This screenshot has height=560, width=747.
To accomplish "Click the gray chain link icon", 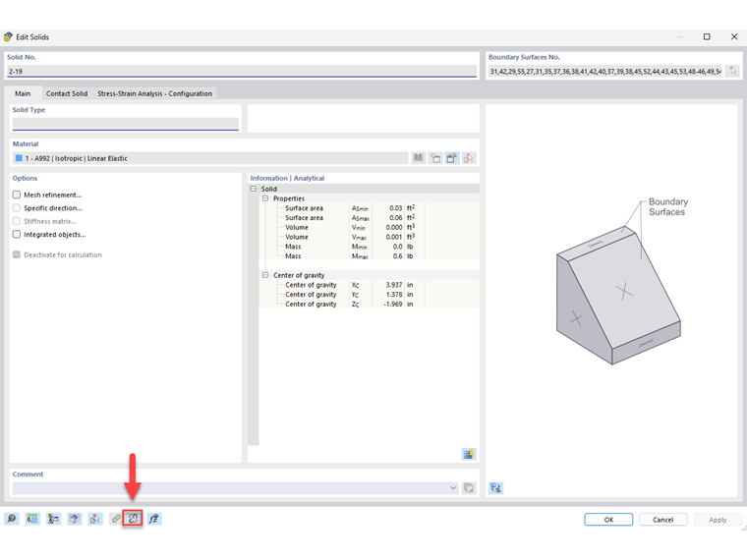I will coord(116,519).
